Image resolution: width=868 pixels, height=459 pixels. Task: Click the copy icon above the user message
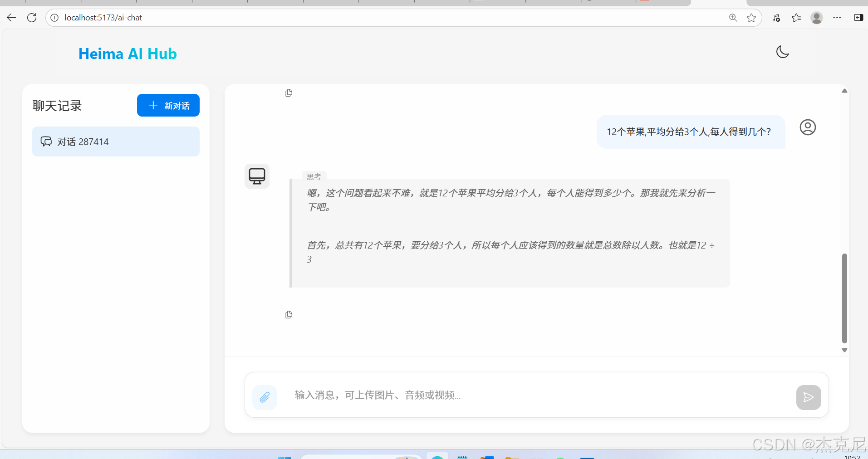pyautogui.click(x=289, y=93)
